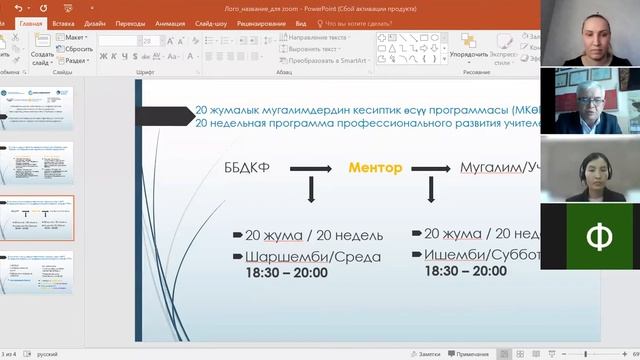Redo the last action
640x360 pixels.
coord(43,8)
